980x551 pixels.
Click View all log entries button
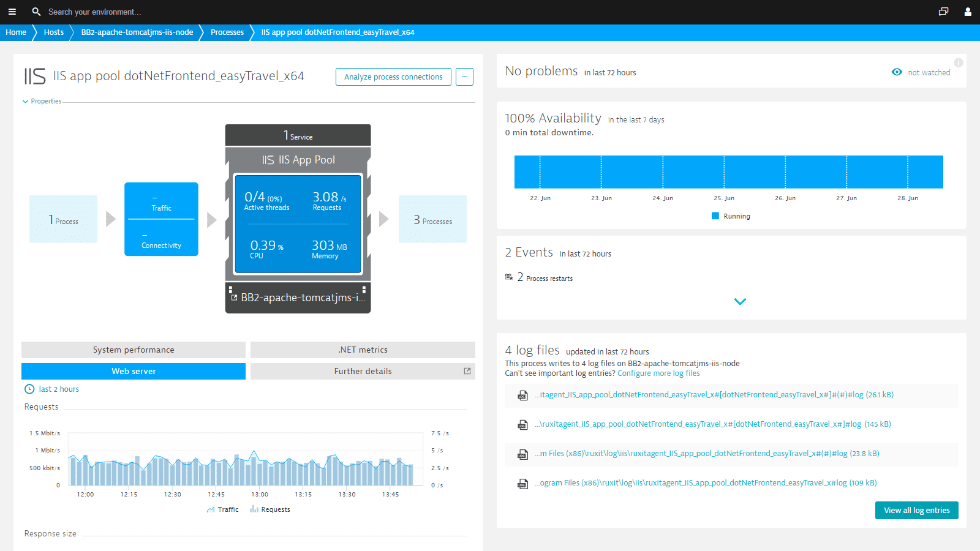click(916, 510)
